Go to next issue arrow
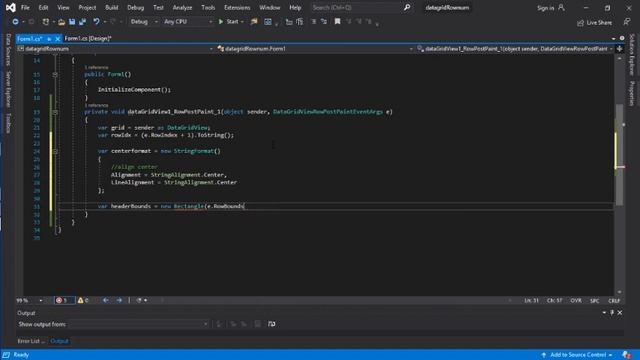Viewport: 640px width, 360px height. coord(119,300)
